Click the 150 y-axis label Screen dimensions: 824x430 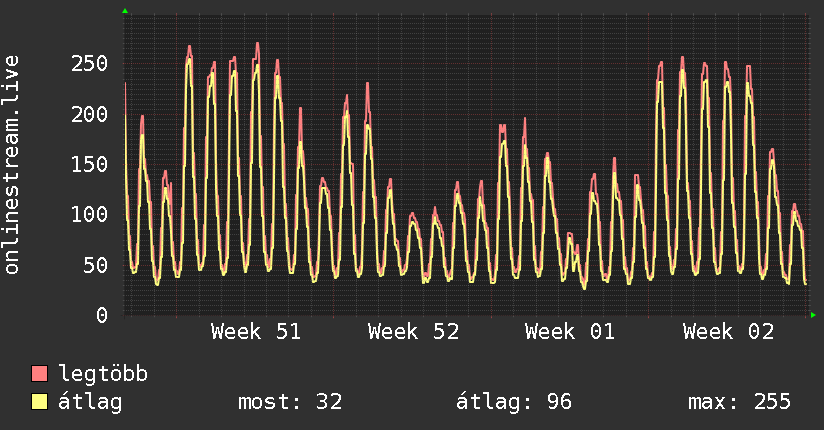[89, 165]
